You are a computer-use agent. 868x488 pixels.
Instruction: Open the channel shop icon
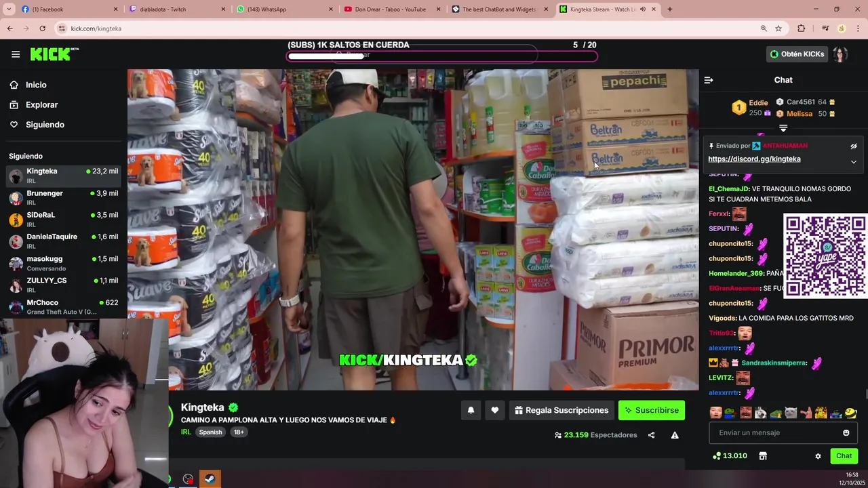coord(763,456)
